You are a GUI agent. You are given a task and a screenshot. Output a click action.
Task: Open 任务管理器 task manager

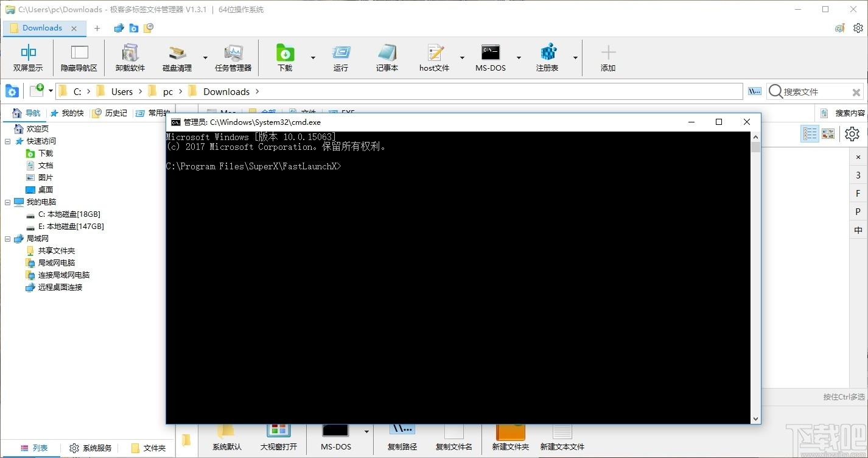[233, 58]
